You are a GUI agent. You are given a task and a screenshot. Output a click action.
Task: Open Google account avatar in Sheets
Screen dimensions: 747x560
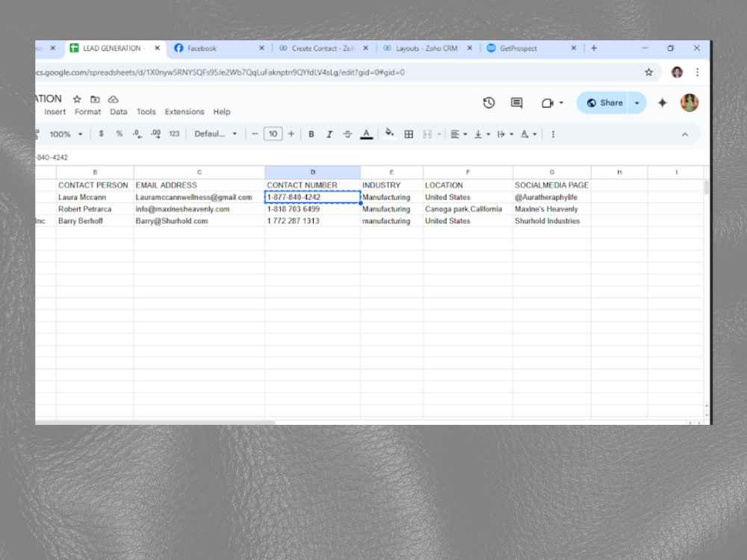pyautogui.click(x=689, y=103)
